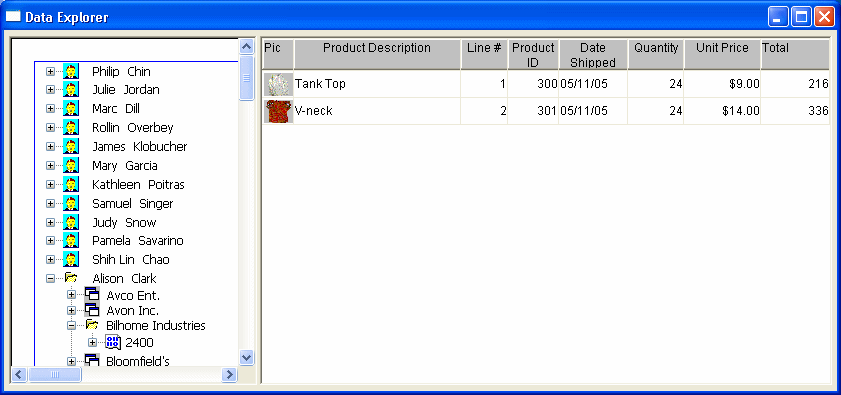Click the tree's horizontal scroll right arrow
Viewport: 841px width, 395px height.
point(230,375)
